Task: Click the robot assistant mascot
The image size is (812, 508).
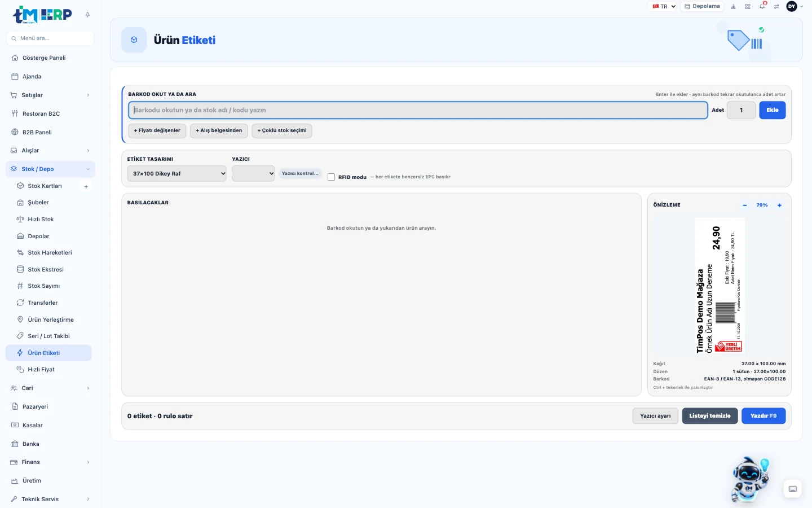Action: tap(750, 479)
